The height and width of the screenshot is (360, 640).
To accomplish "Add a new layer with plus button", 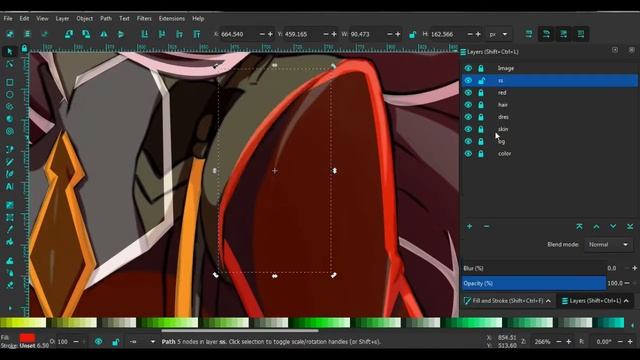I will 469,227.
